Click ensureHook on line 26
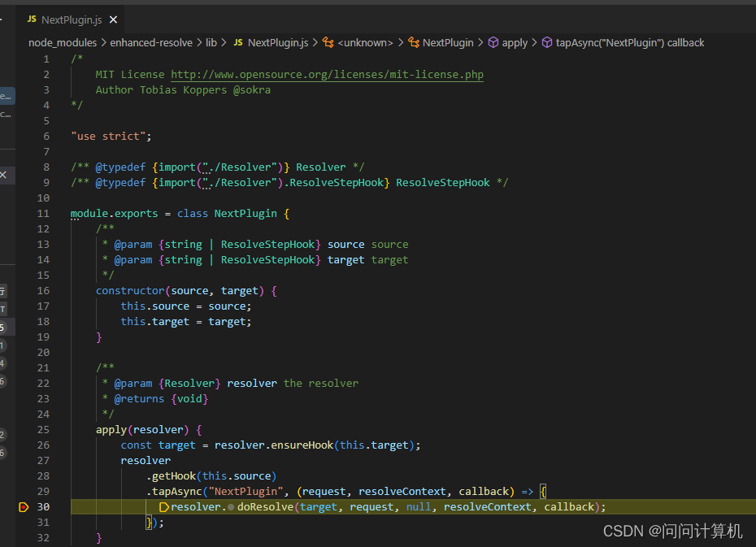 click(x=302, y=445)
